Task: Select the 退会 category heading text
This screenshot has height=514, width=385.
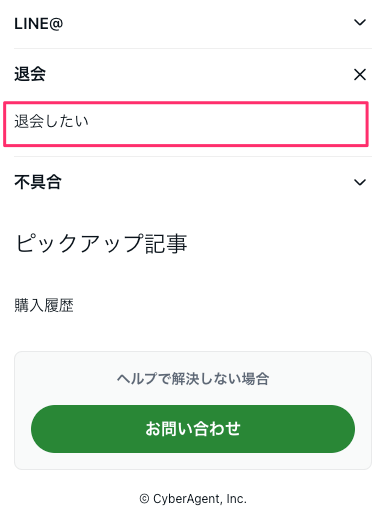Action: pos(30,74)
